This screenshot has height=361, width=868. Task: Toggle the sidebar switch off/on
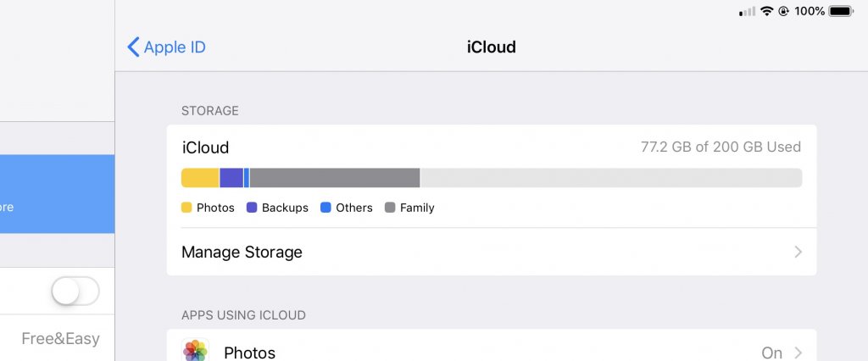[75, 291]
